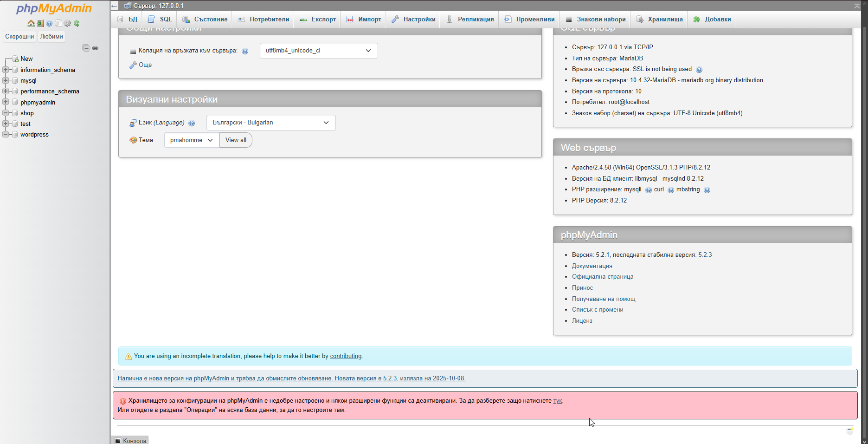
Task: Click the collapse icon at top-right of server bar
Action: click(x=857, y=6)
